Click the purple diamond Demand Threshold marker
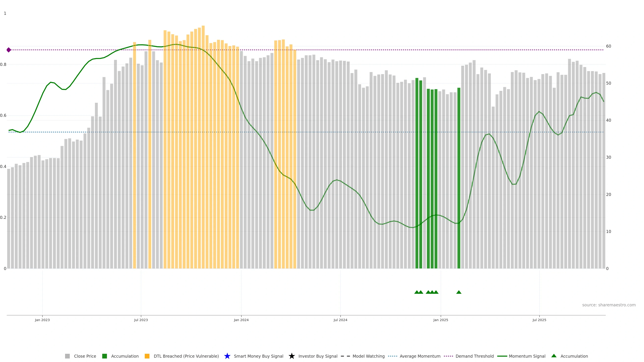This screenshot has width=644, height=362. click(9, 50)
